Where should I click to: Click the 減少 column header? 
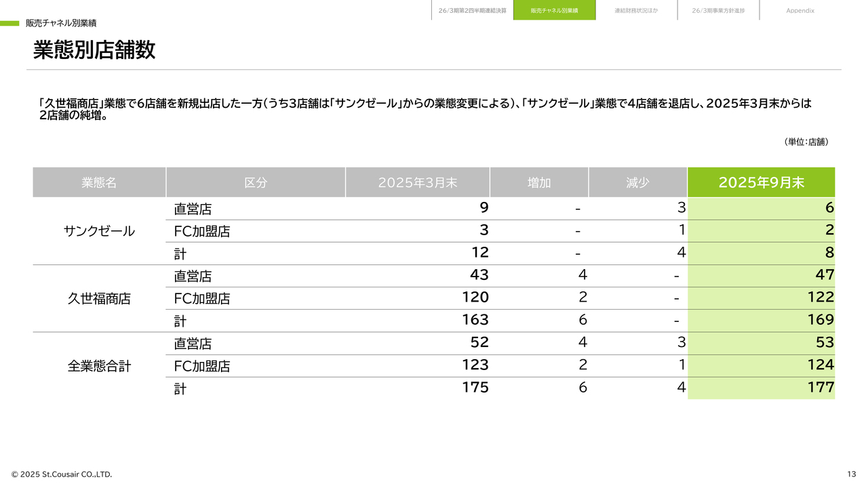pos(637,182)
